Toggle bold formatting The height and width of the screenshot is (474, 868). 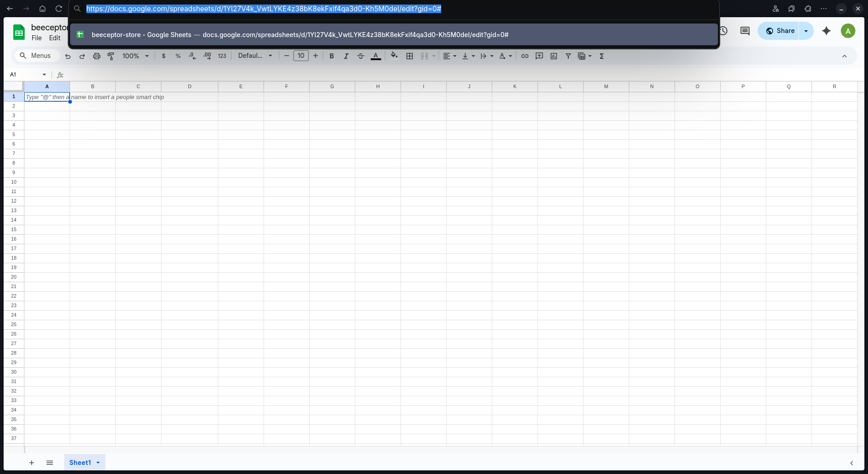[331, 56]
